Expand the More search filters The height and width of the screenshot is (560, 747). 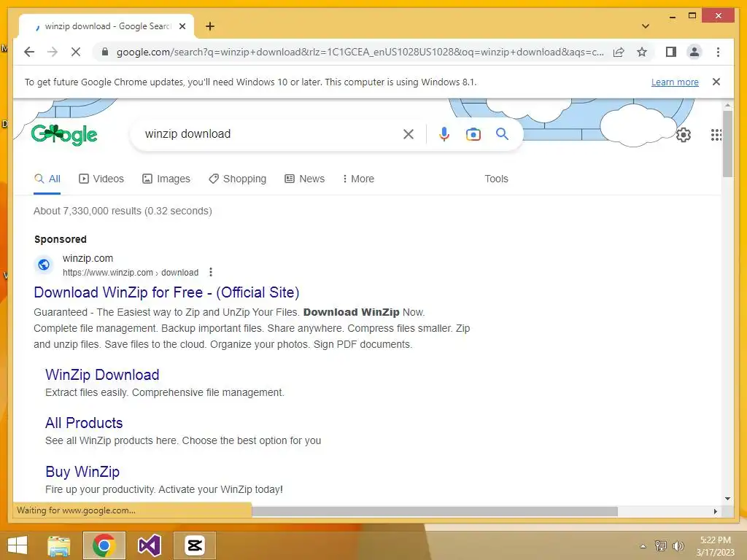tap(358, 179)
